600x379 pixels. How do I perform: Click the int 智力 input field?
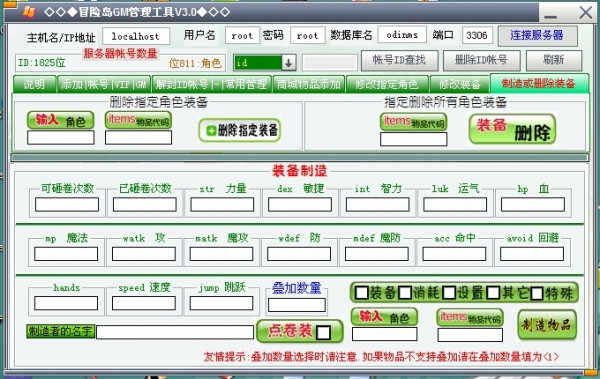[378, 204]
